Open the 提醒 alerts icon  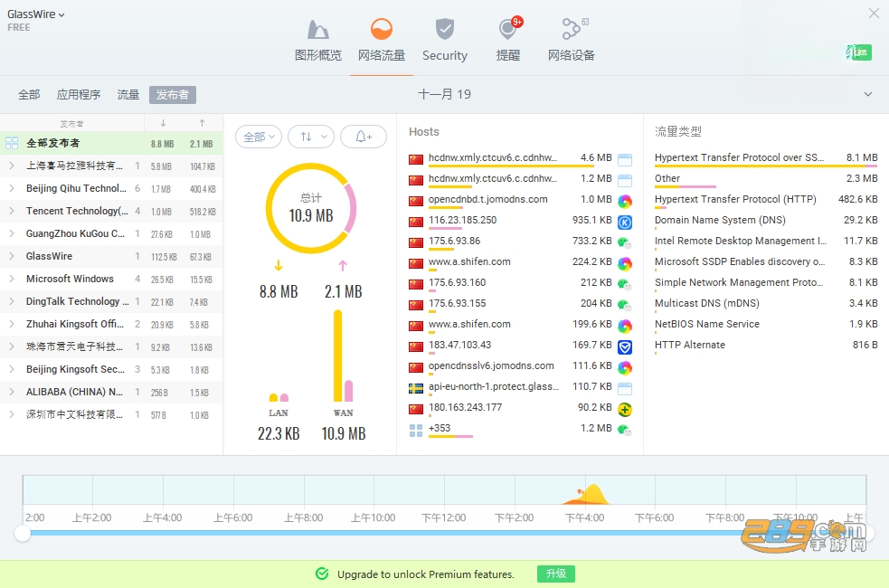pos(508,29)
